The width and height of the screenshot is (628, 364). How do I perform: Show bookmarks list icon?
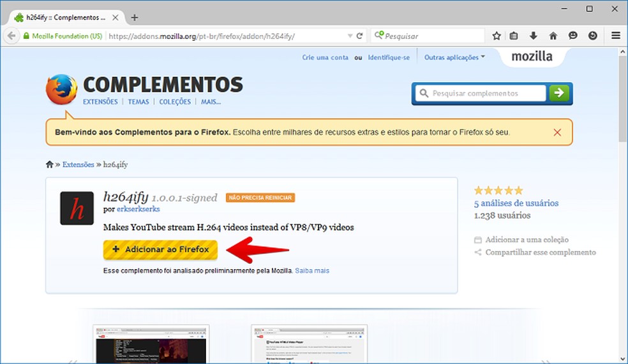pos(514,36)
